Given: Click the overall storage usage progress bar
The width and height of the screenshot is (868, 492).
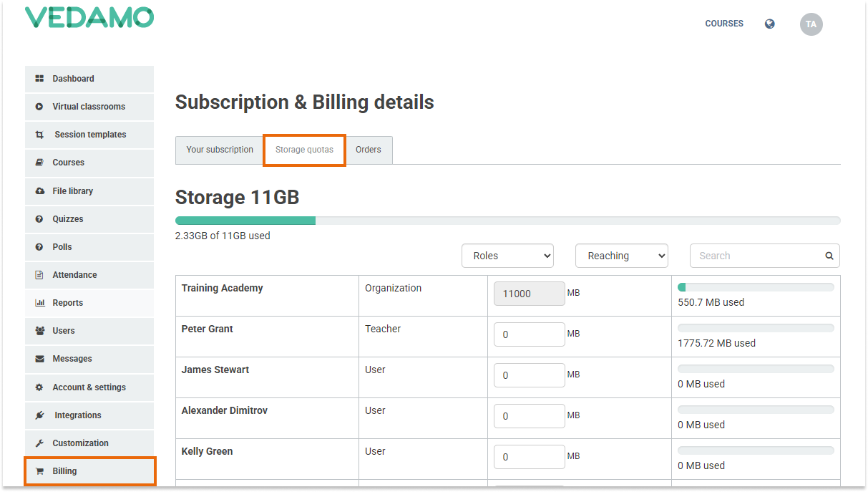Looking at the screenshot, I should (x=508, y=220).
